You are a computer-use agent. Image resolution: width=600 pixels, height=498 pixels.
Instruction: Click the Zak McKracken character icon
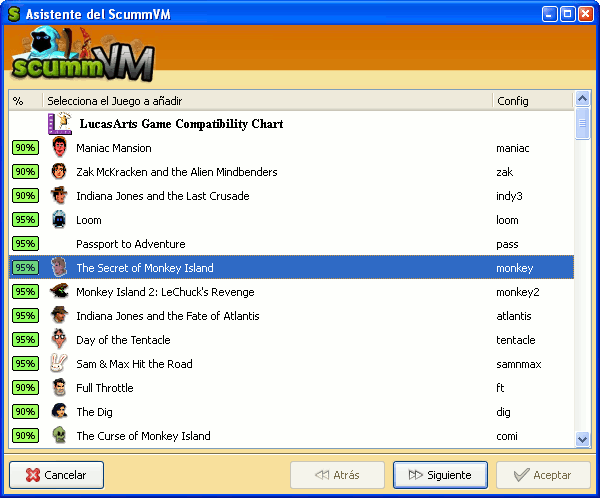(59, 172)
